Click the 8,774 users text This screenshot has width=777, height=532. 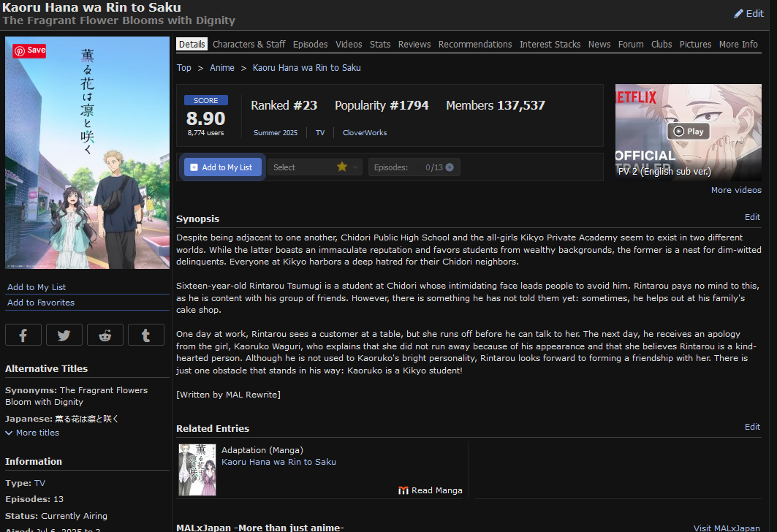(205, 133)
